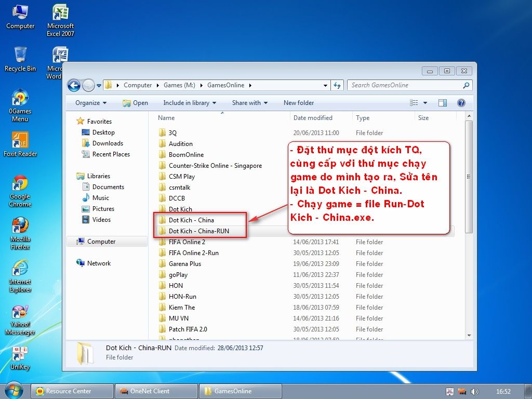Click the New folder button
This screenshot has width=532, height=399.
299,103
